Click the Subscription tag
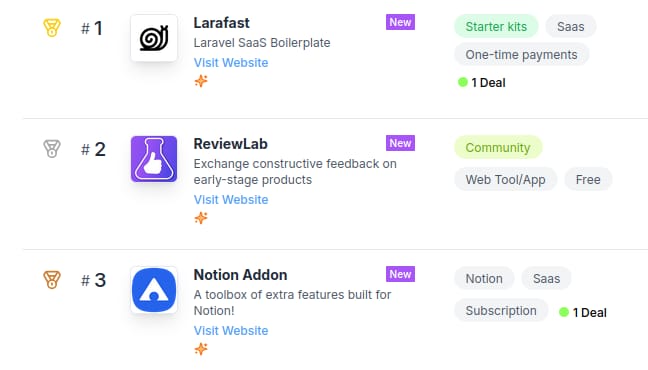Screen dimensions: 648x370 pos(501,311)
